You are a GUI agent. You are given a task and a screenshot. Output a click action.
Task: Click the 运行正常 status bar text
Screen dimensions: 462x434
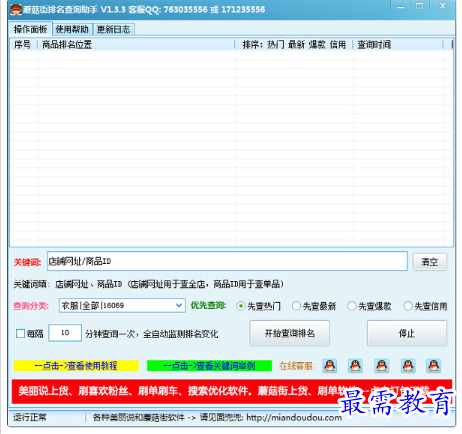tap(30, 417)
